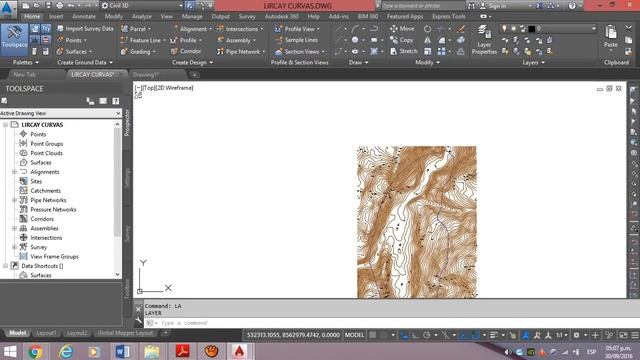Open Google Chrome from taskbar
640x360 pixels.
tap(35, 351)
